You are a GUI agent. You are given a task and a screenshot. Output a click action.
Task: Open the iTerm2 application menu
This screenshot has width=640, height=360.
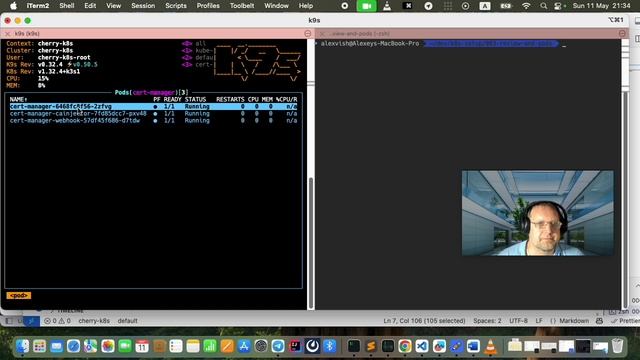click(38, 6)
